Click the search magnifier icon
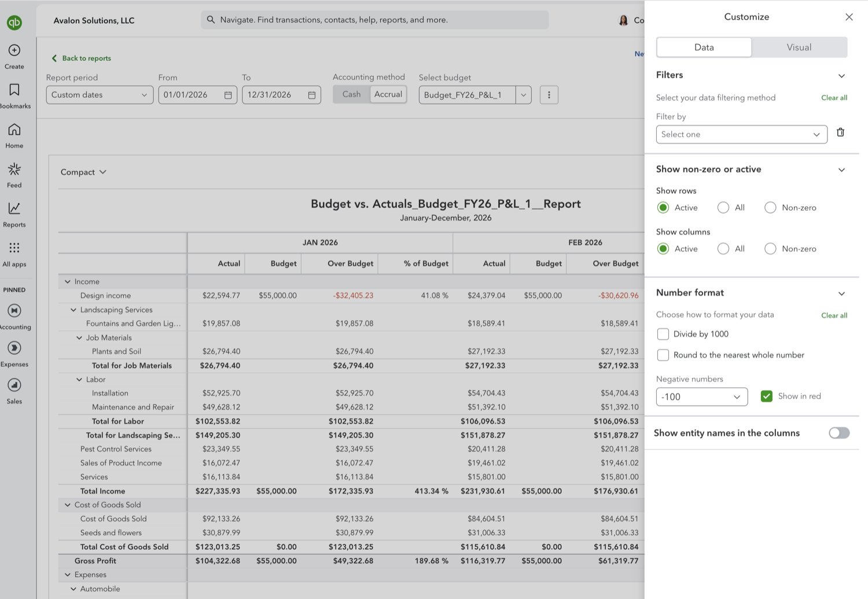The height and width of the screenshot is (599, 868). 211,20
